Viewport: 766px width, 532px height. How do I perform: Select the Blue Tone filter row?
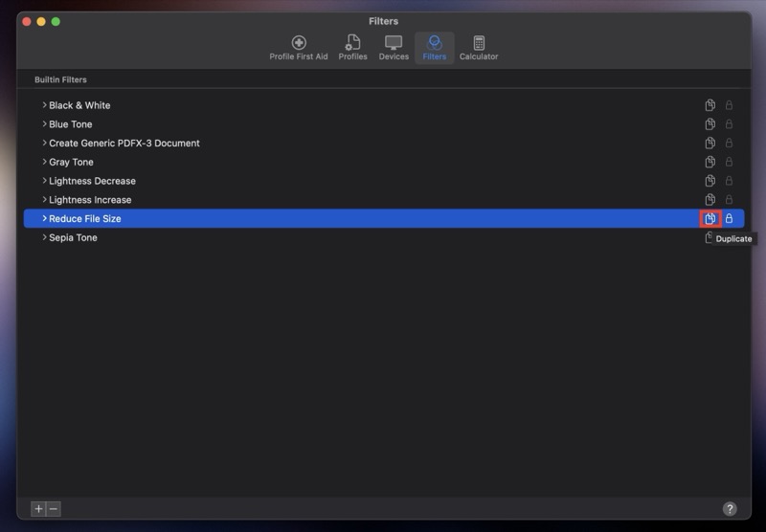(x=384, y=124)
